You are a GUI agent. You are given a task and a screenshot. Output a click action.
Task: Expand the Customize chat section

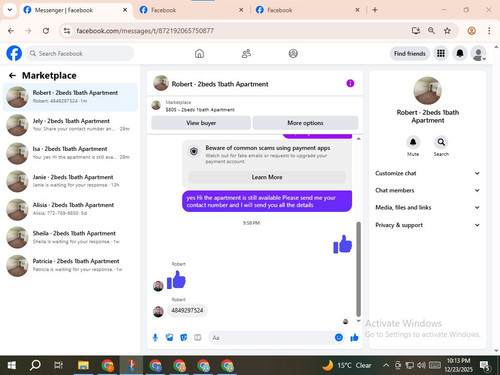click(x=428, y=173)
